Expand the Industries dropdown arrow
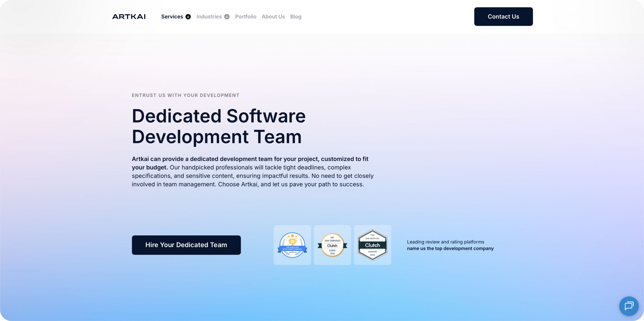 point(227,17)
